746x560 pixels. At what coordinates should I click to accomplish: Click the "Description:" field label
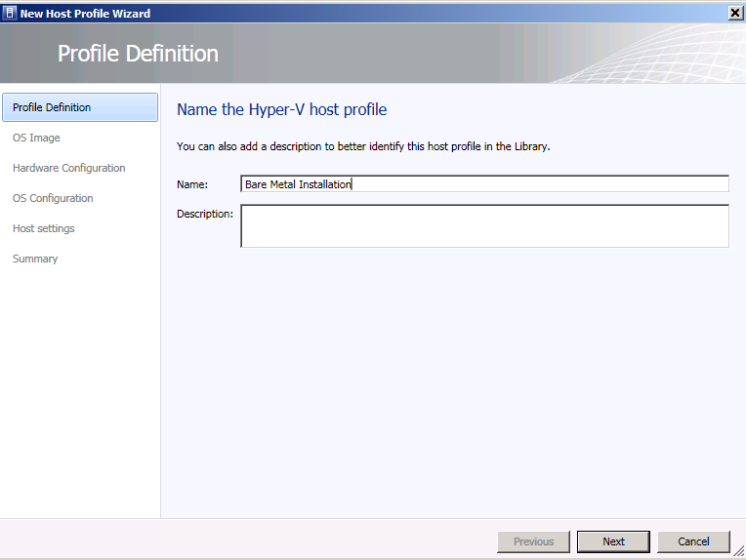205,214
